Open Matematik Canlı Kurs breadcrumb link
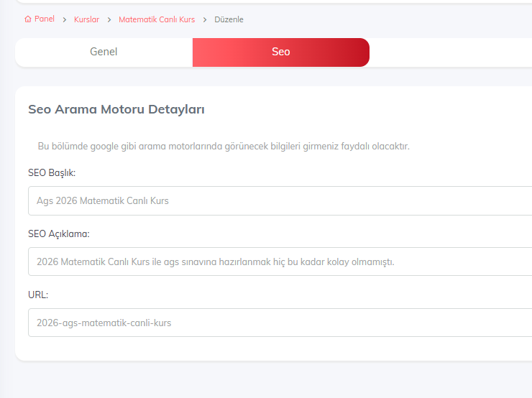This screenshot has width=532, height=398. pos(157,19)
